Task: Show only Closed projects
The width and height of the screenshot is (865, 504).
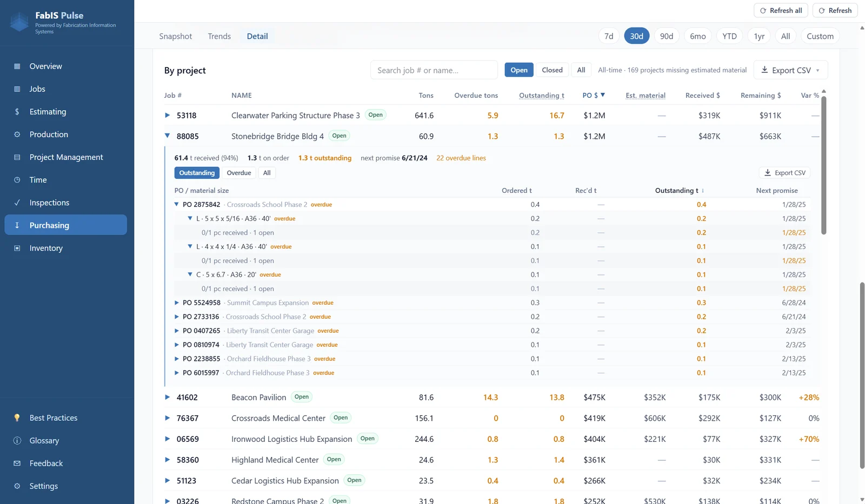Action: pyautogui.click(x=552, y=70)
